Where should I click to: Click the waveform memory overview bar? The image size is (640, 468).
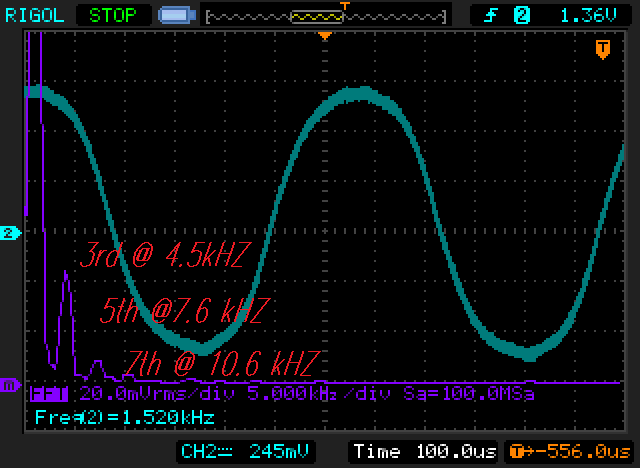coord(326,16)
